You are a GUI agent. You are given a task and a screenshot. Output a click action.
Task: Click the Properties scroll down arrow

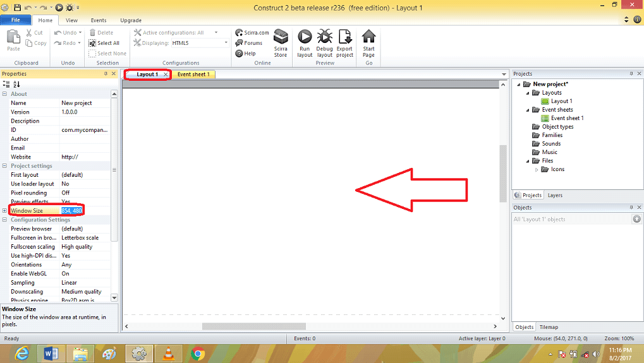coord(114,298)
